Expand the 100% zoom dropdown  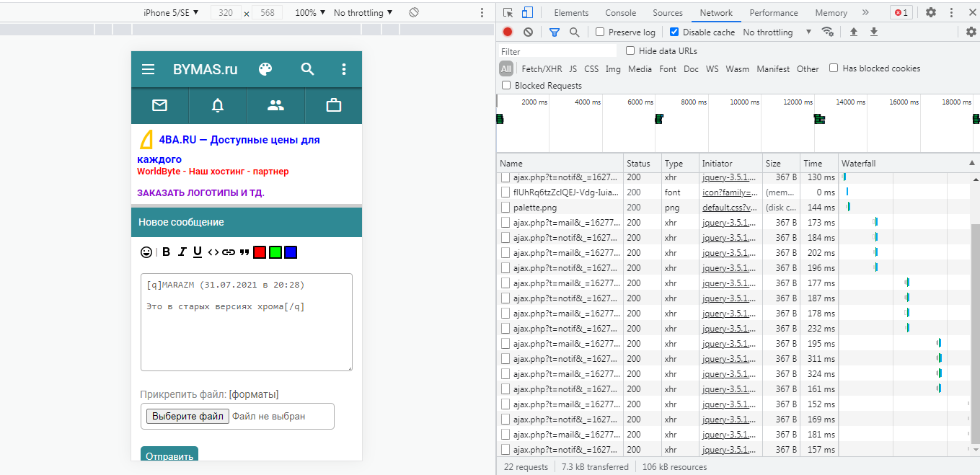click(x=310, y=13)
